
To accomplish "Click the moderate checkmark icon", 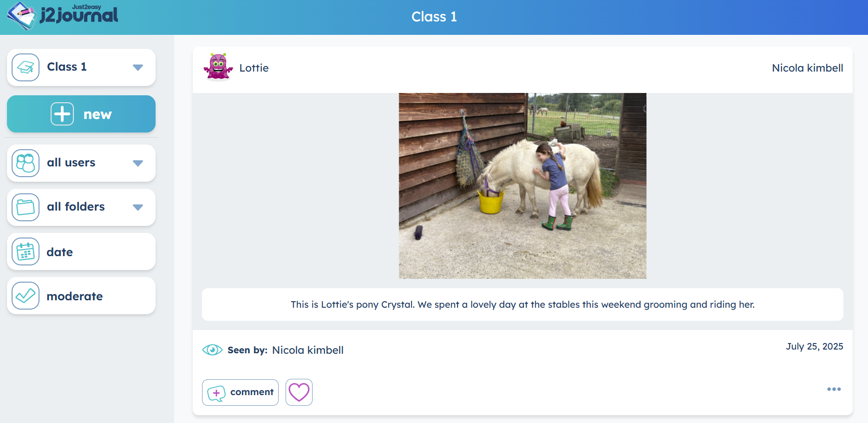I will click(x=26, y=296).
